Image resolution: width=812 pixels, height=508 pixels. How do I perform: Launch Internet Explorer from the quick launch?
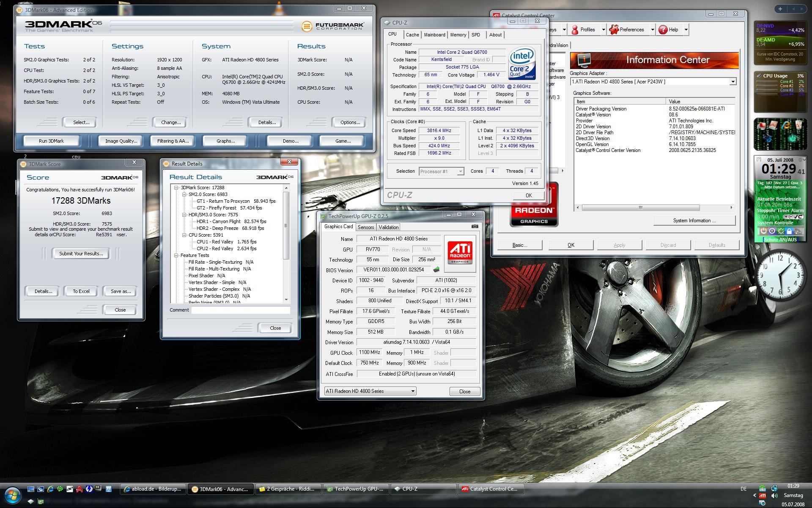point(50,489)
